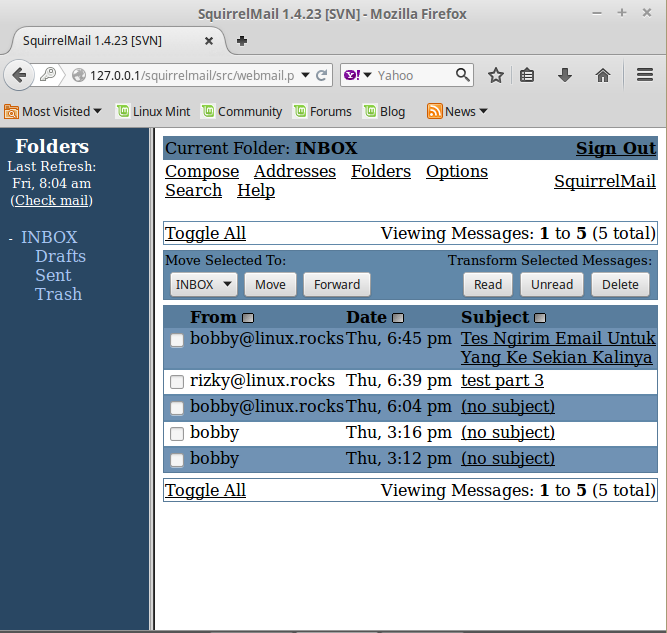667x633 pixels.
Task: Bookmark this page with the star icon
Action: coord(496,75)
